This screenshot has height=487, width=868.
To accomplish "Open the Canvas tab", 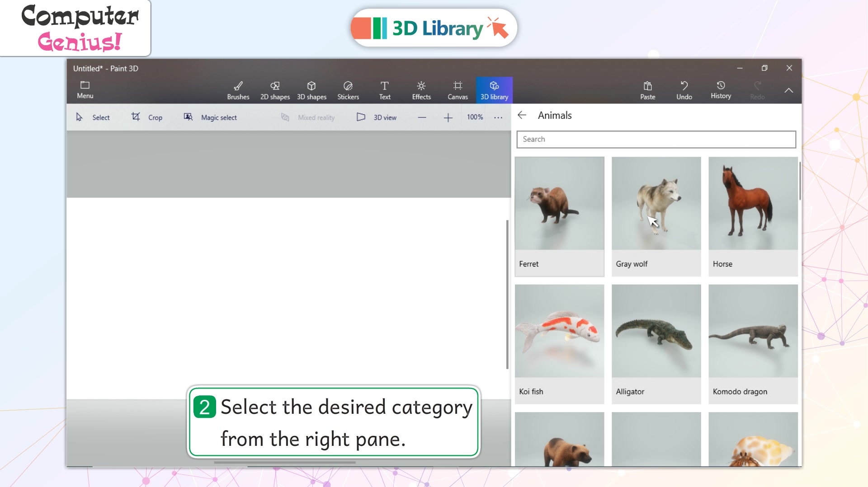I will click(458, 90).
